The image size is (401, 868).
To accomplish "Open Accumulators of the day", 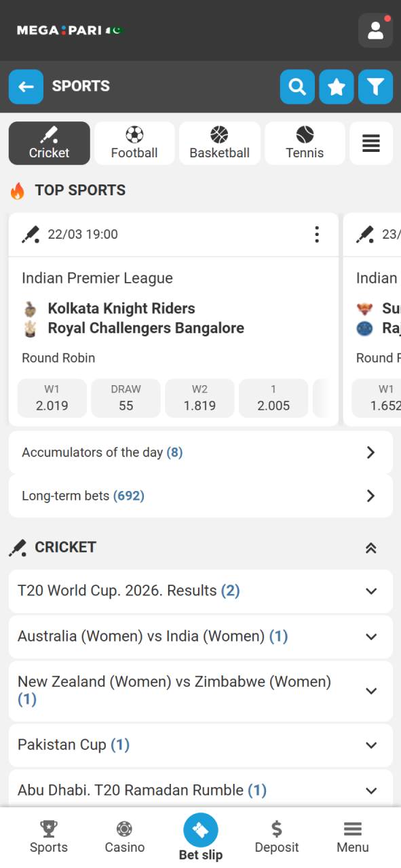I will [x=200, y=452].
